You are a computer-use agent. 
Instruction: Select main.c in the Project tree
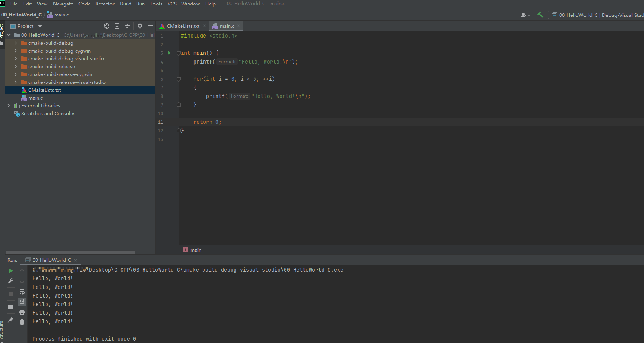[35, 98]
